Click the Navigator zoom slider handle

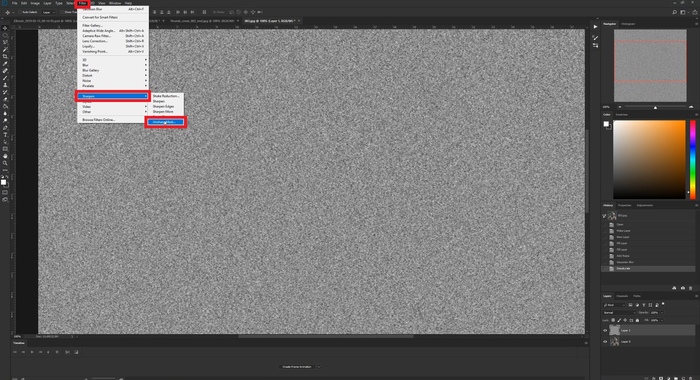[655, 108]
